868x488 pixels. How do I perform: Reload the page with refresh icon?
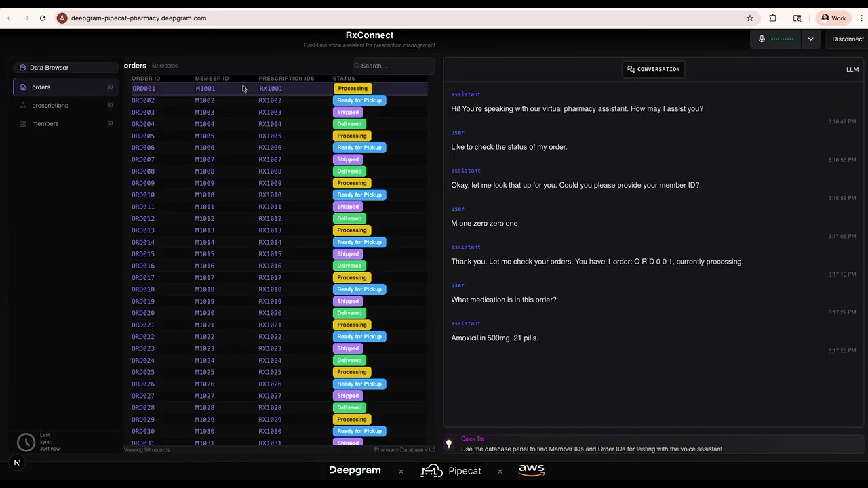(43, 18)
